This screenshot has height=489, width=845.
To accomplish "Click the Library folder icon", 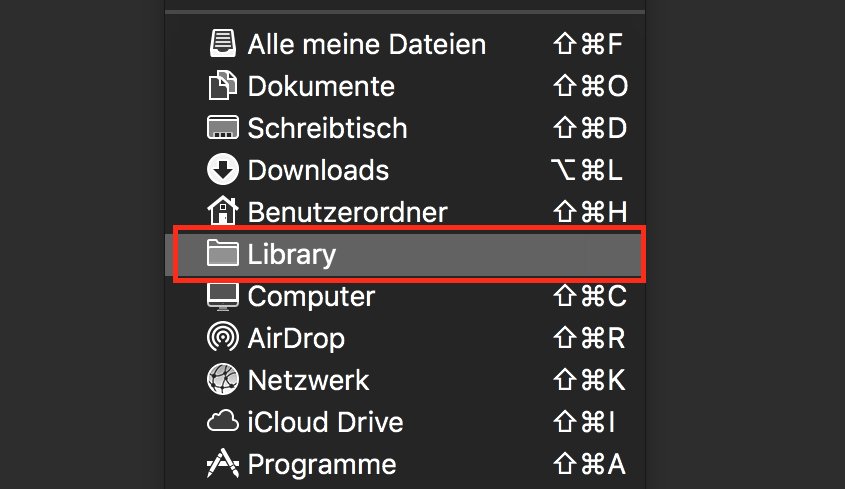I will (x=223, y=253).
